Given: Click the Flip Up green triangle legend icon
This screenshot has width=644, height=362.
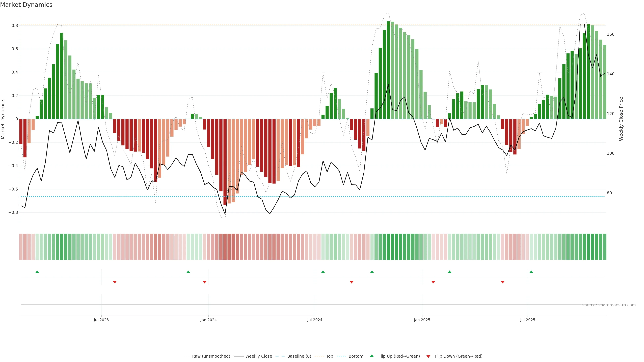Looking at the screenshot, I should point(371,356).
